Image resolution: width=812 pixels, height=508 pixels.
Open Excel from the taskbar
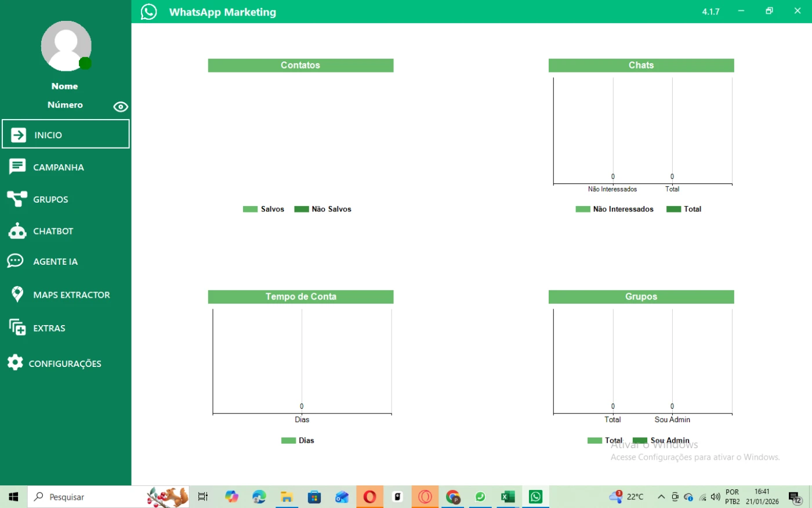[508, 497]
